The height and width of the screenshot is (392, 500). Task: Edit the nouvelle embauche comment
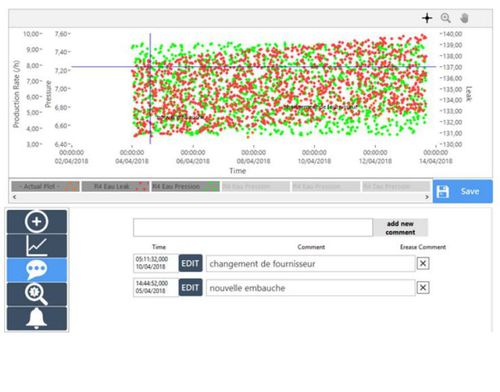click(190, 287)
